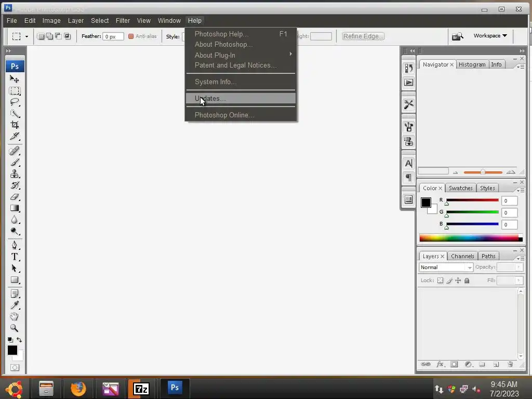Choose Intersect with selection mode
Screen dimensions: 532x399
point(67,36)
